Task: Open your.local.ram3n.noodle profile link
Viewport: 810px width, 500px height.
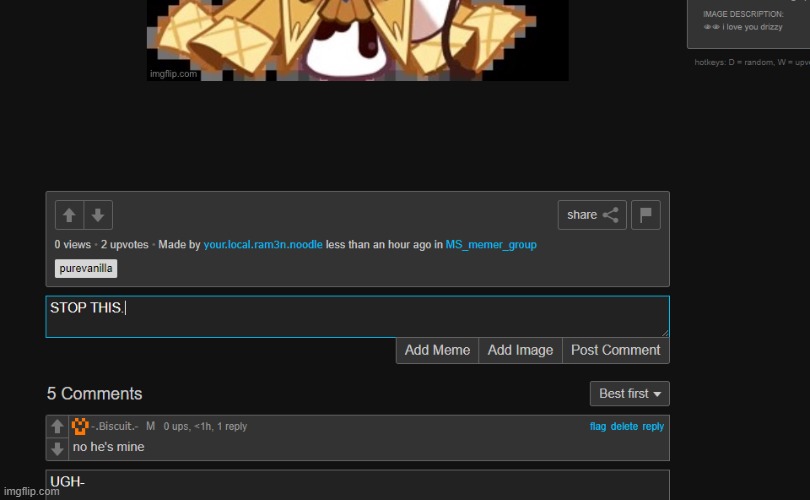Action: (263, 244)
